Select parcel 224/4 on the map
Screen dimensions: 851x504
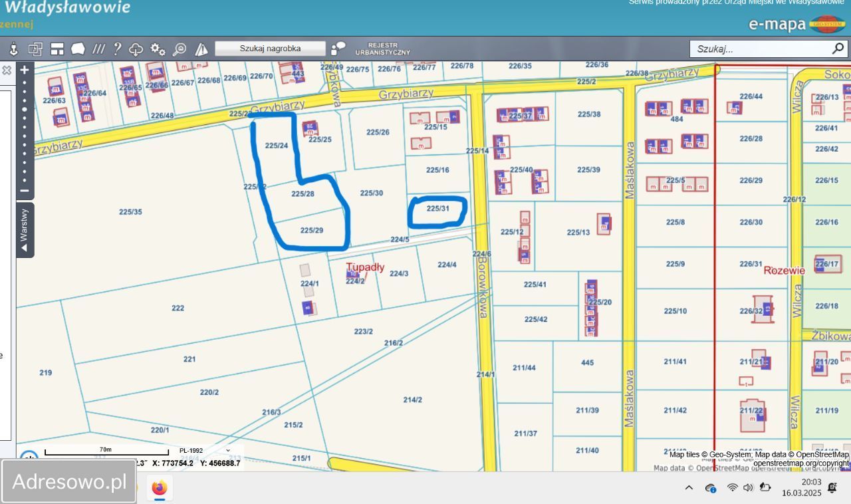click(447, 265)
